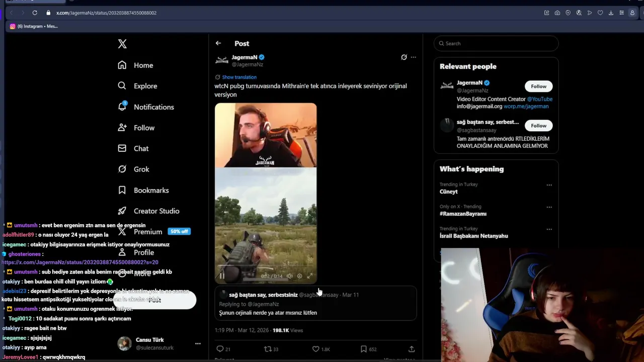Open the #RamazanBayramı trend

pos(463,214)
